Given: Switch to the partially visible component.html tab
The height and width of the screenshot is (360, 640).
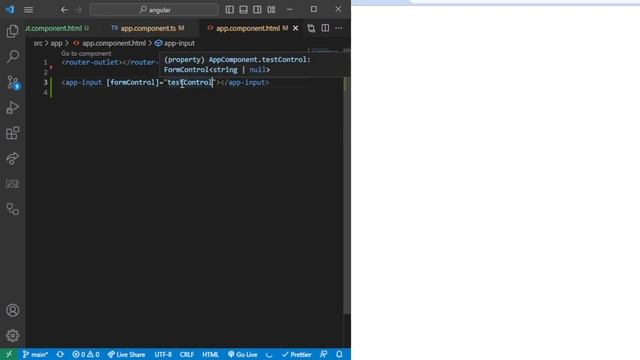Looking at the screenshot, I should click(x=57, y=28).
